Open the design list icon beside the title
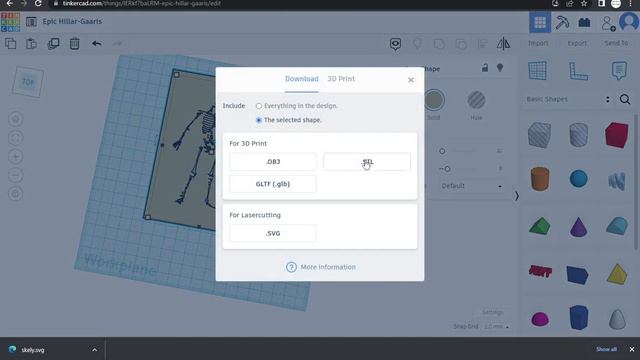 (x=31, y=22)
